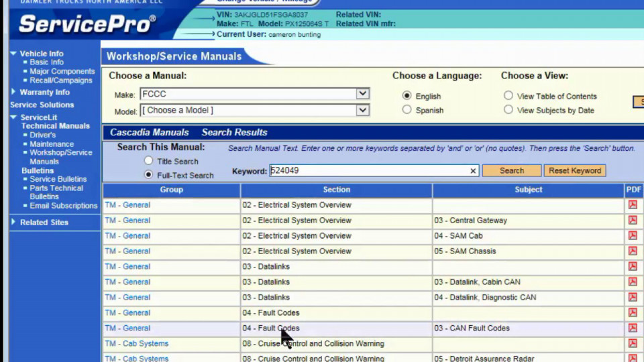
Task: Switch to Search Results tab
Action: 235,132
